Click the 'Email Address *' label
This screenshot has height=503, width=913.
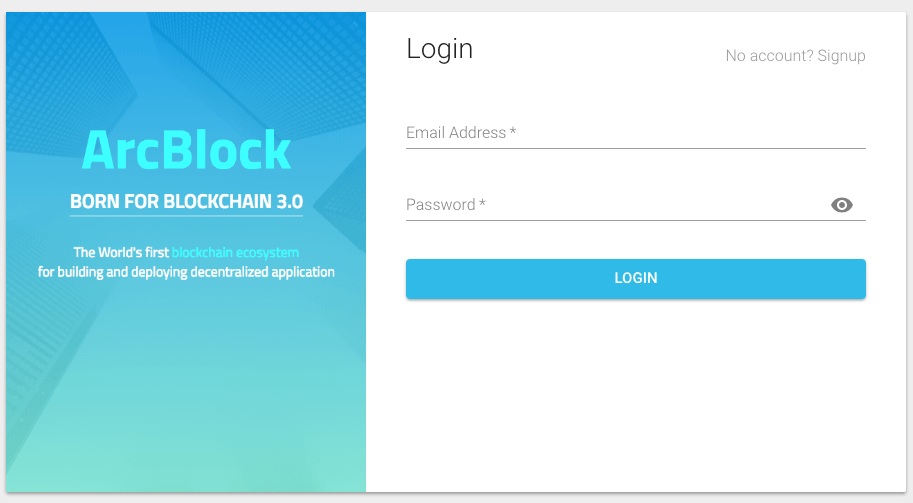(x=456, y=132)
